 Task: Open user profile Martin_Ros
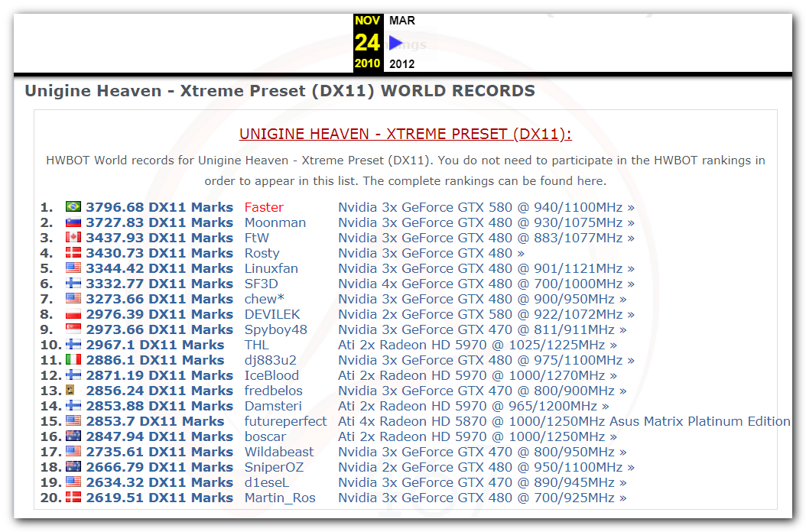tap(280, 498)
